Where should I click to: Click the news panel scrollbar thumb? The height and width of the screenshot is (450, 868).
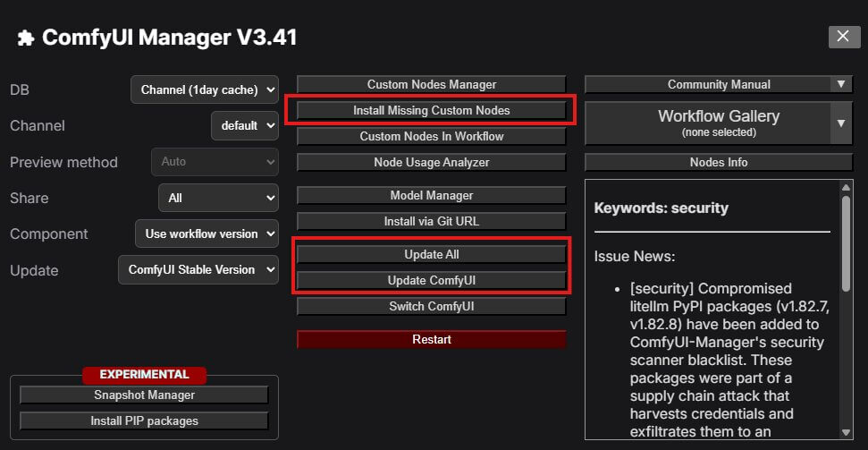tap(846, 242)
